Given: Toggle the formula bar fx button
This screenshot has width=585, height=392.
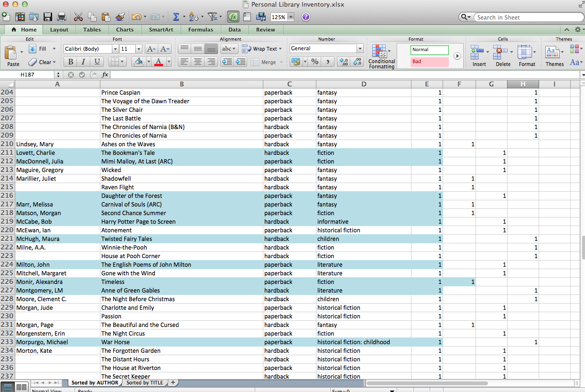Looking at the screenshot, I should (233, 17).
